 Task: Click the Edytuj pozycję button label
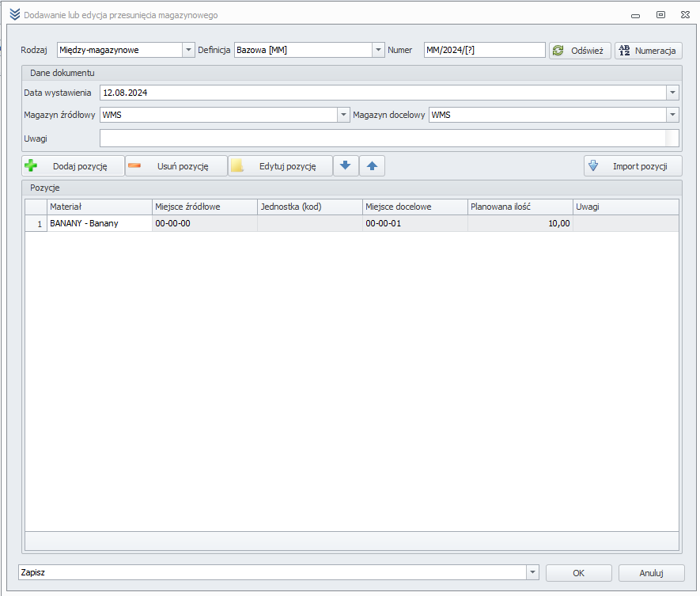tap(287, 166)
